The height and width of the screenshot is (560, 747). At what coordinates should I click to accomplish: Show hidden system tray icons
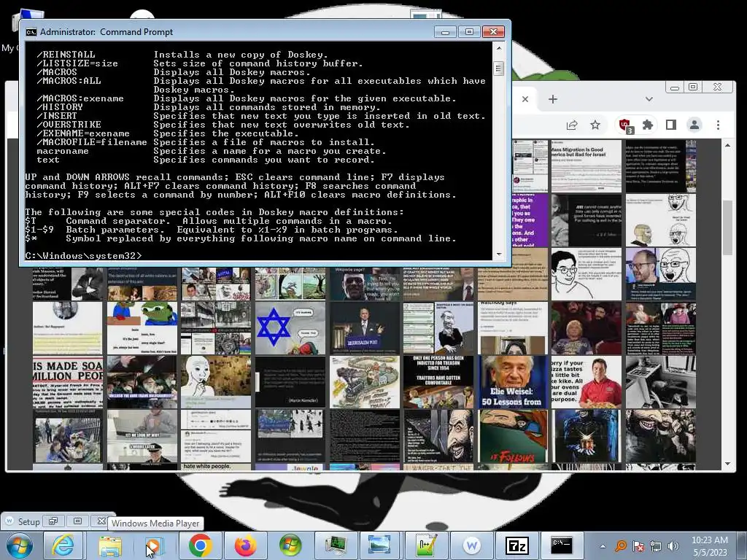[603, 547]
